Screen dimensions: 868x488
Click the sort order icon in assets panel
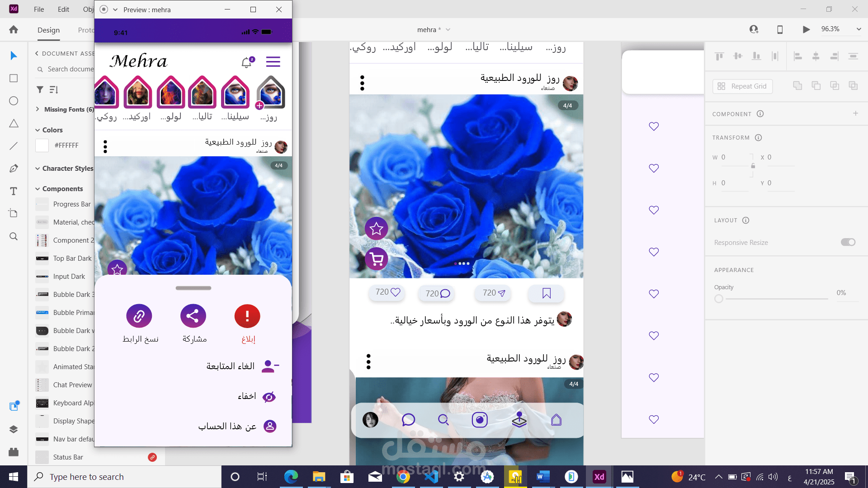pyautogui.click(x=54, y=89)
